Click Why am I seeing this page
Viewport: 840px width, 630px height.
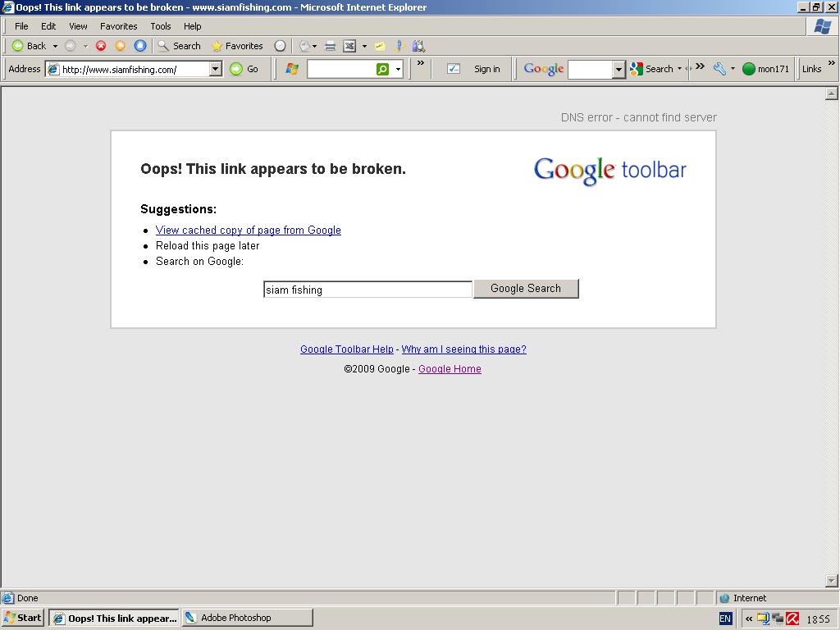coord(464,349)
